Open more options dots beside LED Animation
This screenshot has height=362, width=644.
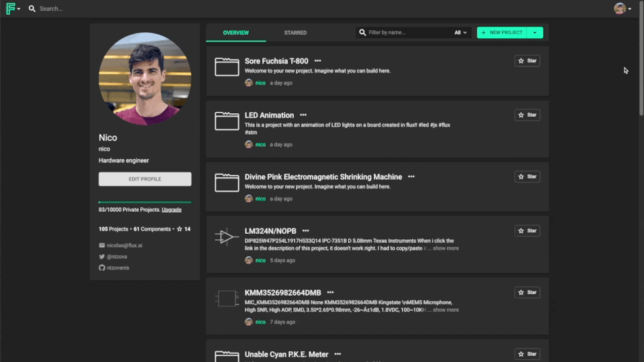[x=303, y=115]
